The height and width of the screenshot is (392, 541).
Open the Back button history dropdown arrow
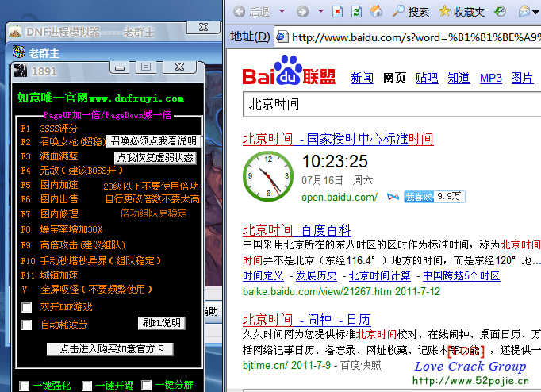pos(282,11)
